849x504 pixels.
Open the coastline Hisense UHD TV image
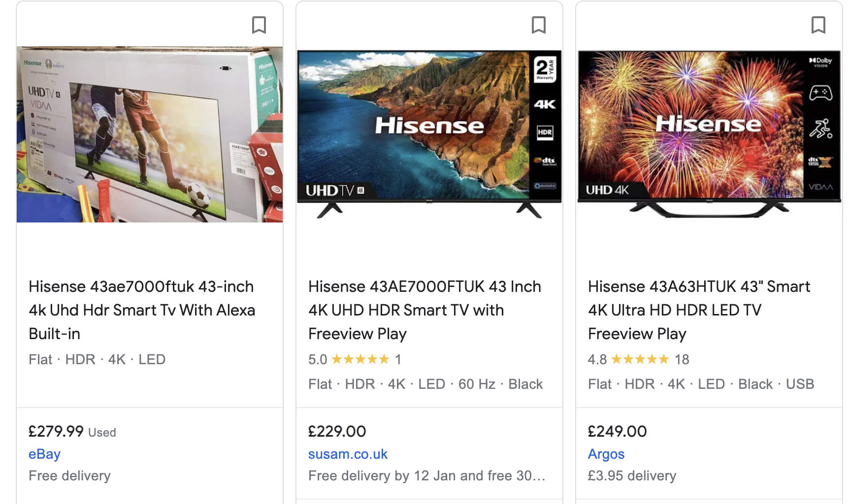pyautogui.click(x=429, y=134)
